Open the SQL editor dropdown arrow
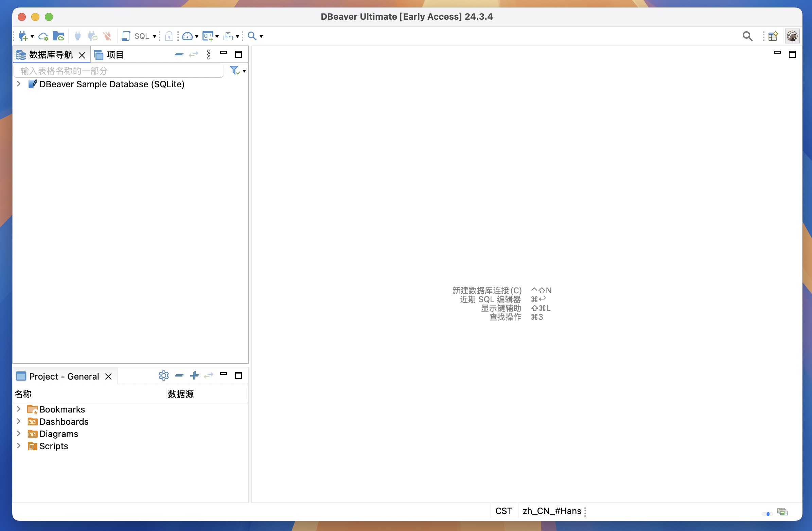 point(155,36)
